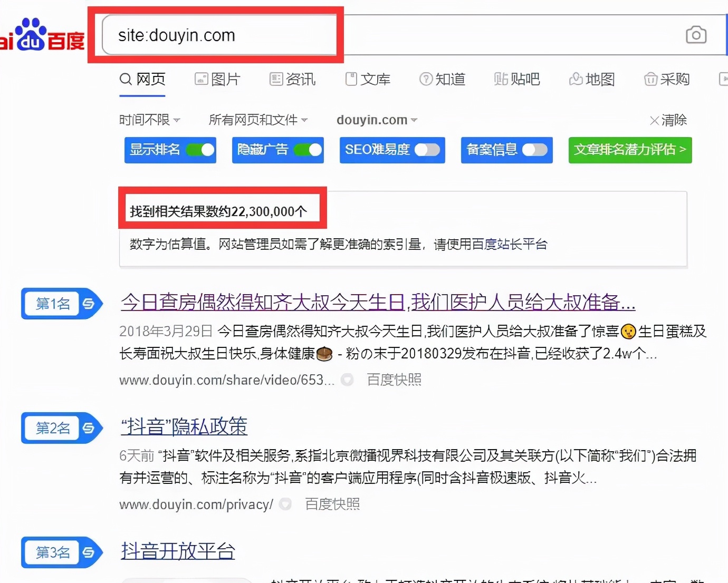728x583 pixels.
Task: Expand the 所有网页和文件 file type dropdown
Action: (x=257, y=120)
